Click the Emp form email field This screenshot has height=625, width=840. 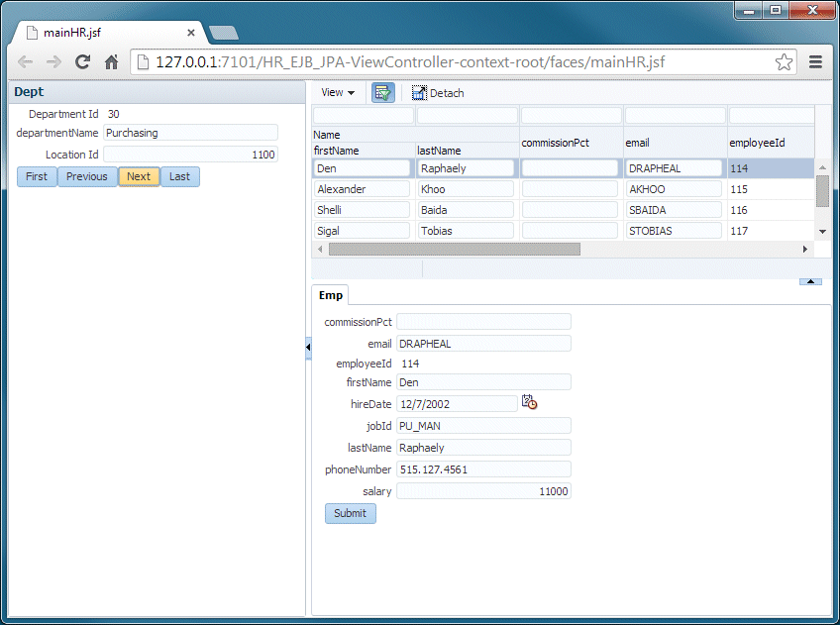[x=483, y=344]
